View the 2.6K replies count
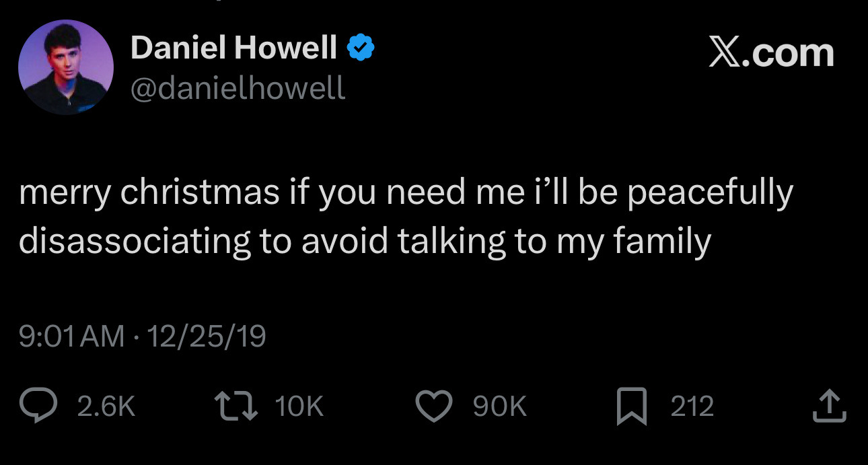 (106, 407)
